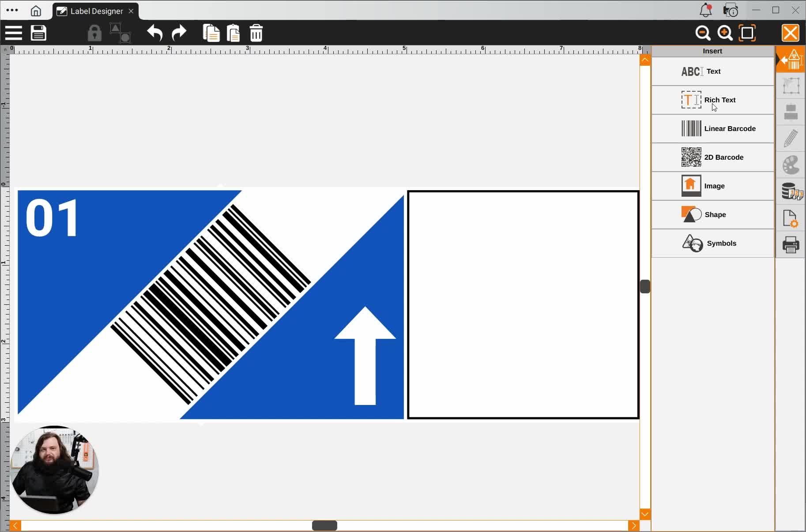Image resolution: width=806 pixels, height=532 pixels.
Task: Click the horizontal scrollbar thumb
Action: point(324,525)
